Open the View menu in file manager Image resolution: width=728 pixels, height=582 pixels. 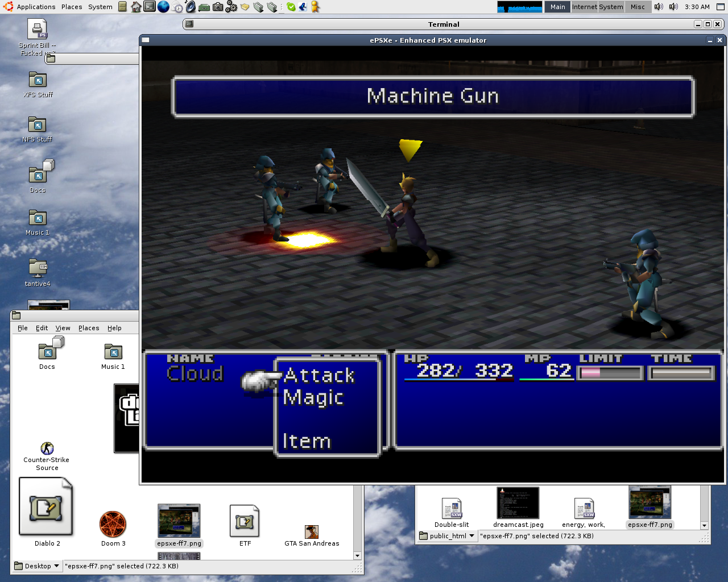[63, 328]
